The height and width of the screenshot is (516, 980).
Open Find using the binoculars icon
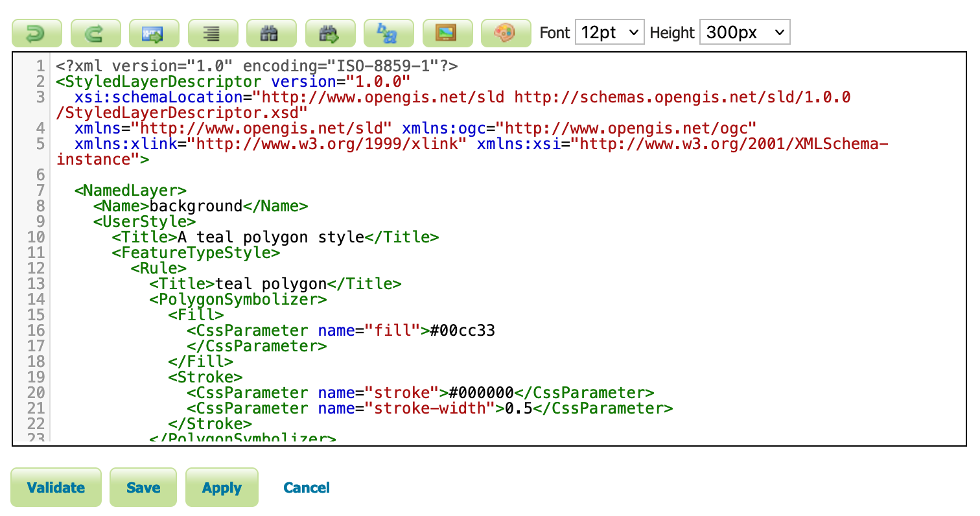(272, 33)
